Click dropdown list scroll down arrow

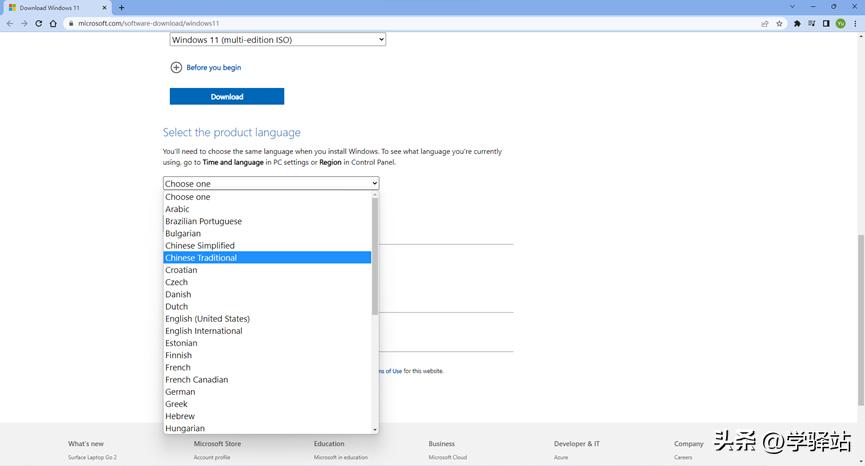tap(375, 429)
